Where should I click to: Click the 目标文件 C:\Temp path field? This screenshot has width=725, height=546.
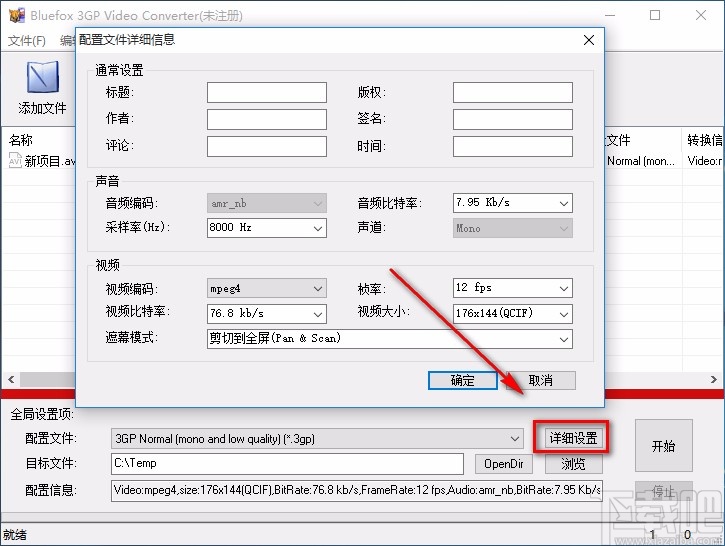[287, 464]
